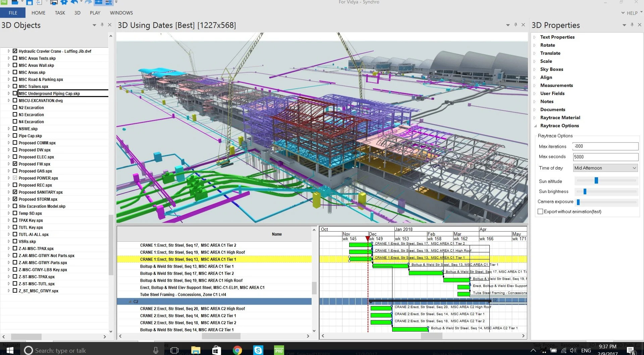This screenshot has width=644, height=355.
Task: Expand the Sky Boxes properties section
Action: click(x=535, y=69)
